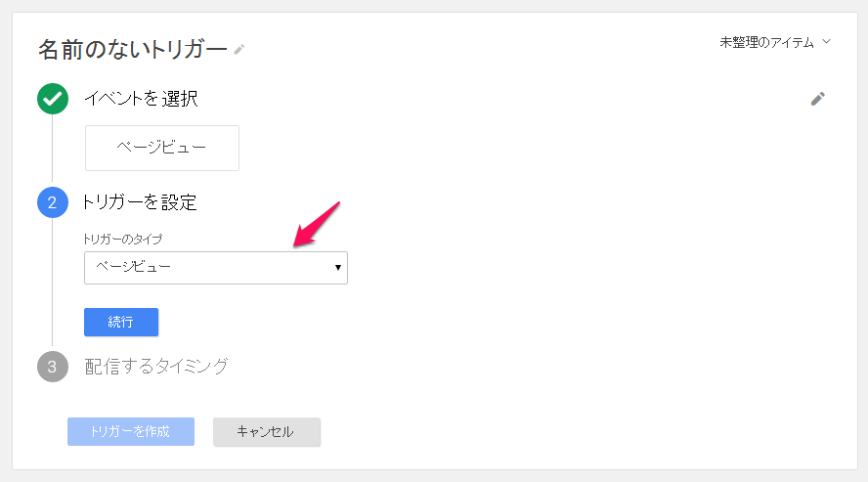Click the green checkmark step circle
Image resolution: width=868 pixels, height=482 pixels.
[53, 99]
